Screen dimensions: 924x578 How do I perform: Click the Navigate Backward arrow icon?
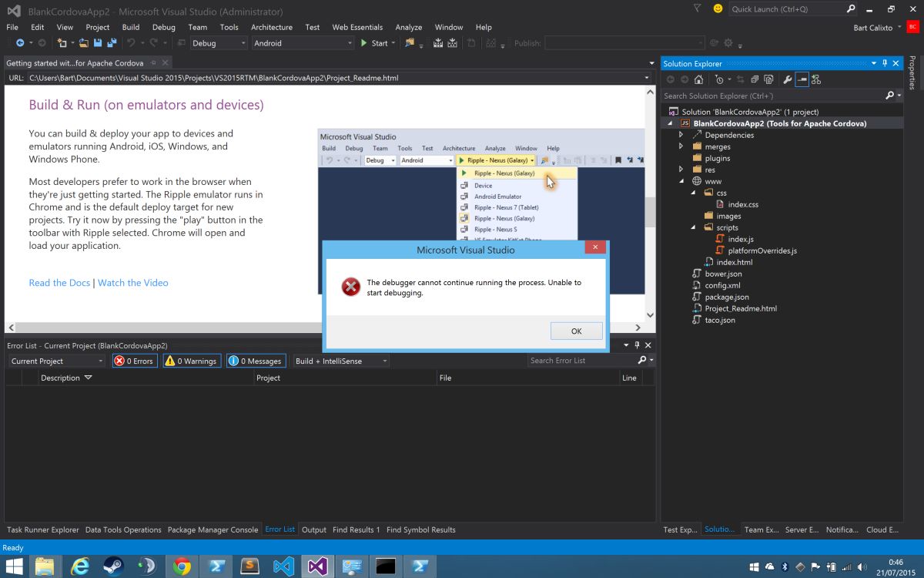(19, 43)
